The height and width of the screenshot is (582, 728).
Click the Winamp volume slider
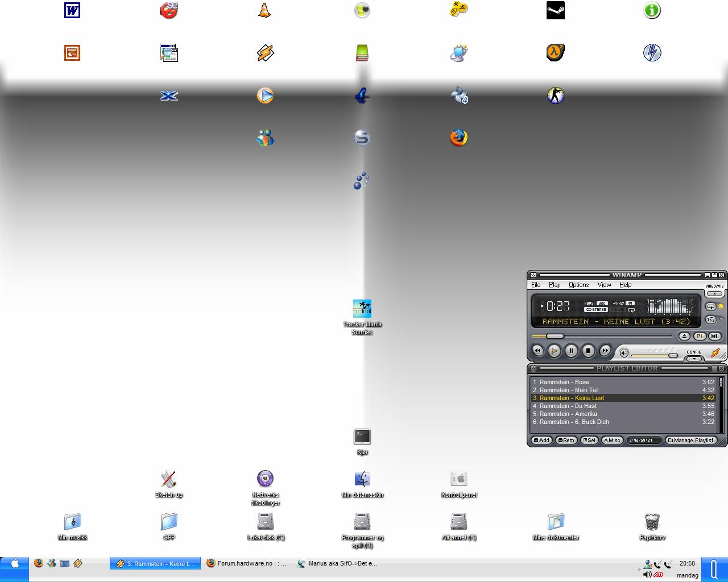[x=654, y=356]
